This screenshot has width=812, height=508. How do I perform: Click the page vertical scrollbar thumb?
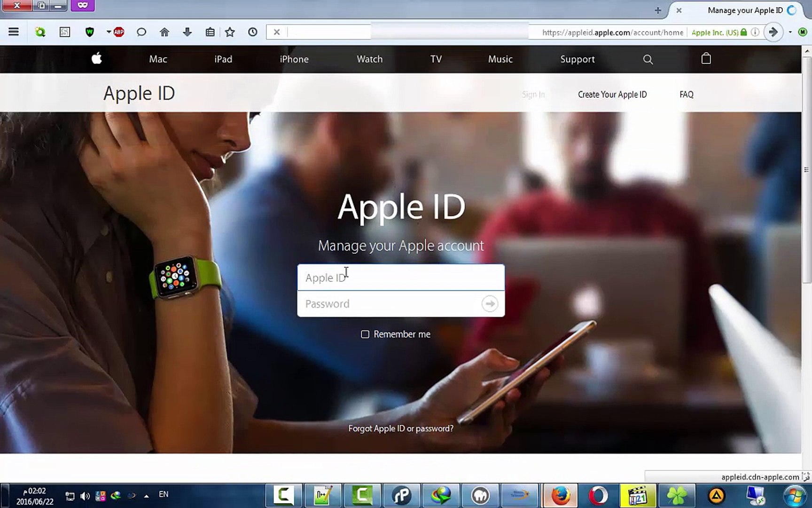(x=807, y=169)
